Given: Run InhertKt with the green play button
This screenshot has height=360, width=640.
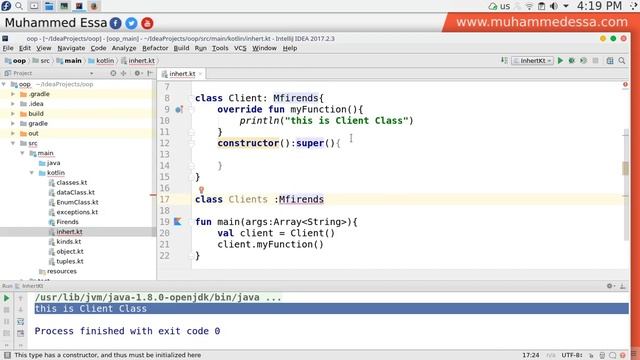Looking at the screenshot, I should 560,60.
